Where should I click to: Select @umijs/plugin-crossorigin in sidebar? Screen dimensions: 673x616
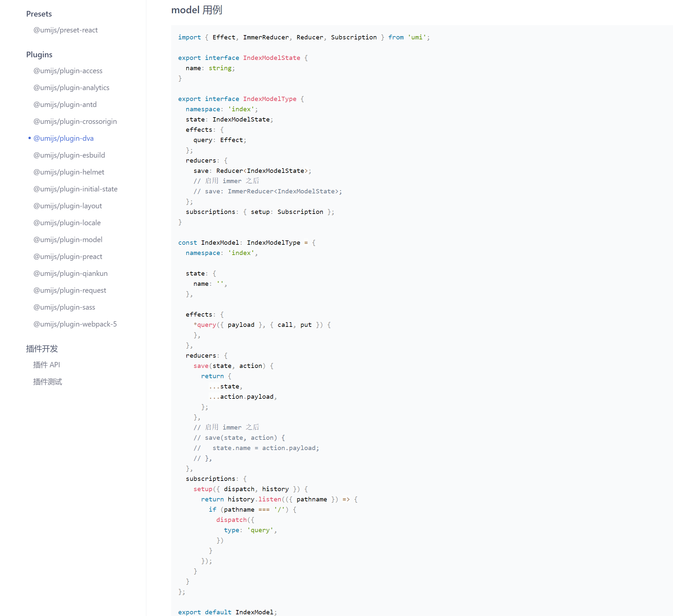point(75,121)
